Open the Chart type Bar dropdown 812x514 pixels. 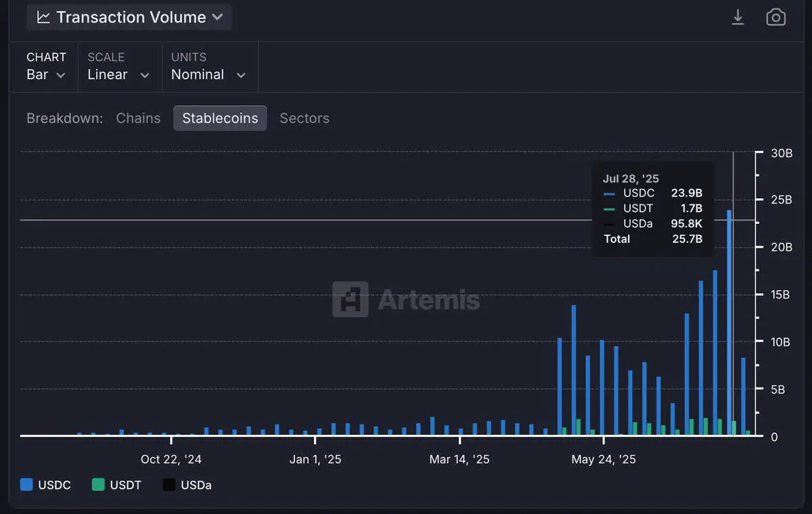(46, 66)
